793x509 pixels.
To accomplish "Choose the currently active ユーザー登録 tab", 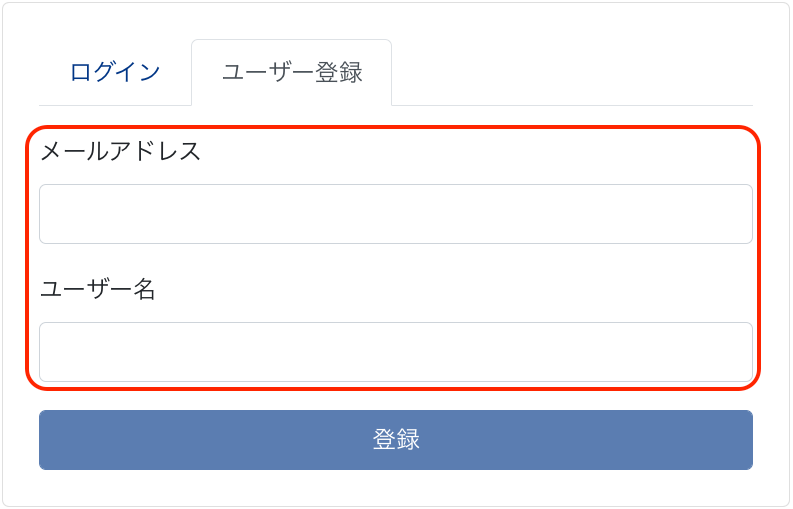I will pos(291,72).
